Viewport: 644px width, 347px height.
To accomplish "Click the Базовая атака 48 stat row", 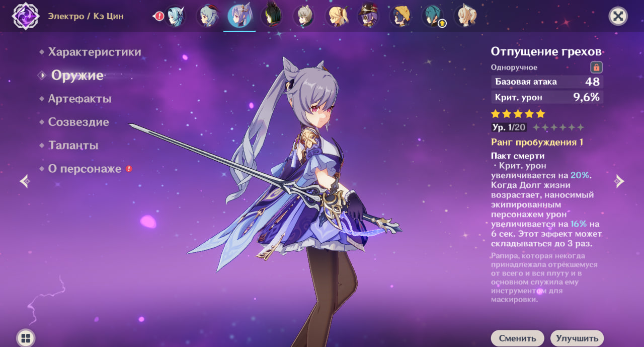I will pyautogui.click(x=547, y=82).
